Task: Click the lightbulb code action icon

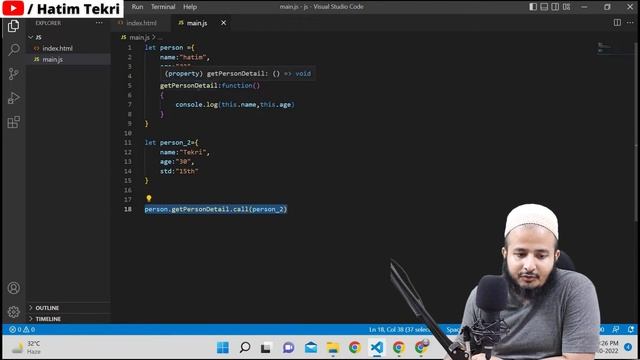Action: 149,198
